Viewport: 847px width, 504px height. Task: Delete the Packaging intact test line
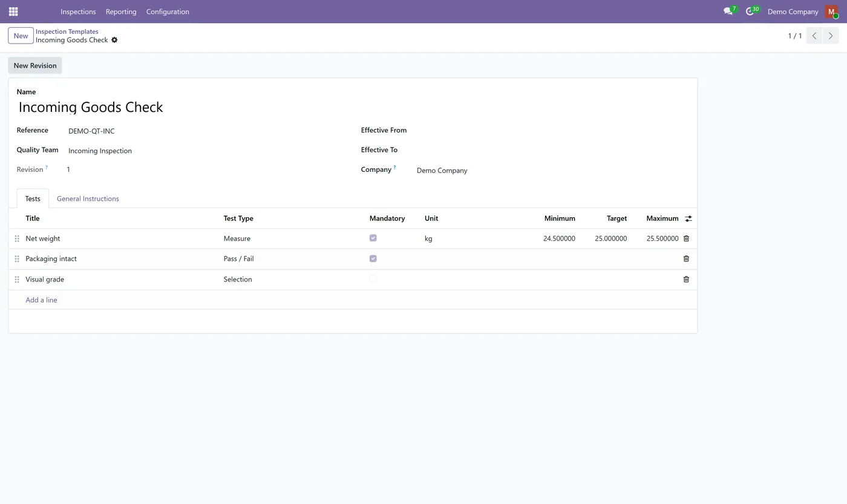pyautogui.click(x=686, y=258)
